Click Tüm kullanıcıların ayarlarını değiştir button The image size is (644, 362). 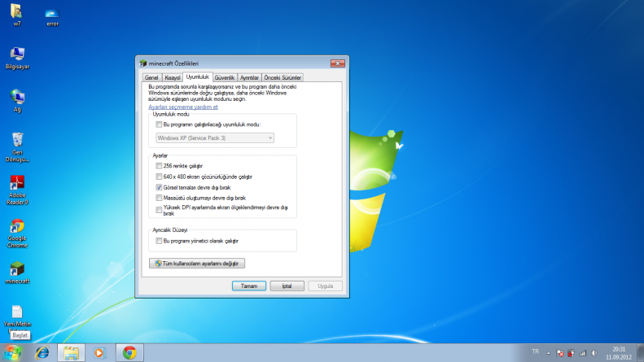tap(197, 263)
